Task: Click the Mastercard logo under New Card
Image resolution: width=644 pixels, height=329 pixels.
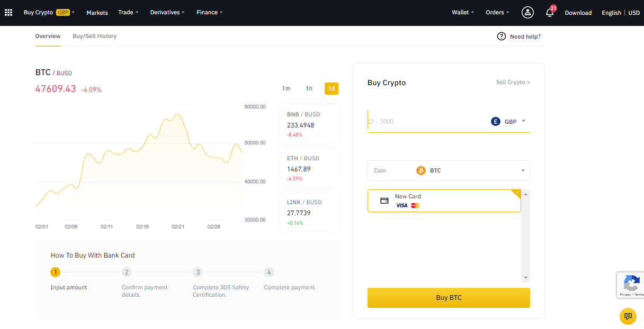Action: click(415, 205)
